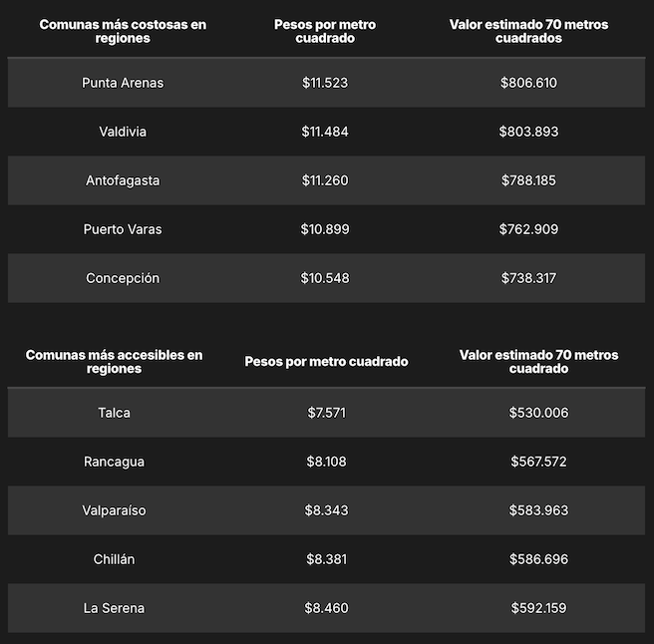Screen dimensions: 654x644
Task: Click the "Valor estimado 70 metros cuadrados" header
Action: click(x=528, y=31)
